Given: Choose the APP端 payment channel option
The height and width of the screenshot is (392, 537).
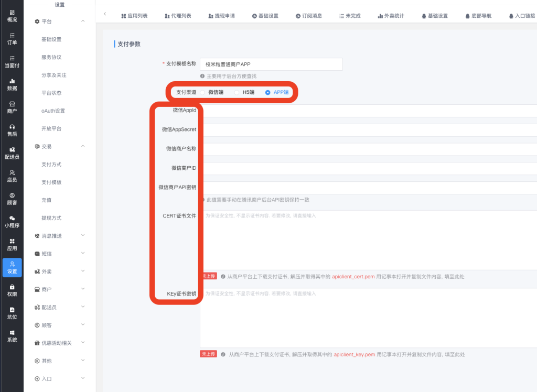Looking at the screenshot, I should point(268,92).
